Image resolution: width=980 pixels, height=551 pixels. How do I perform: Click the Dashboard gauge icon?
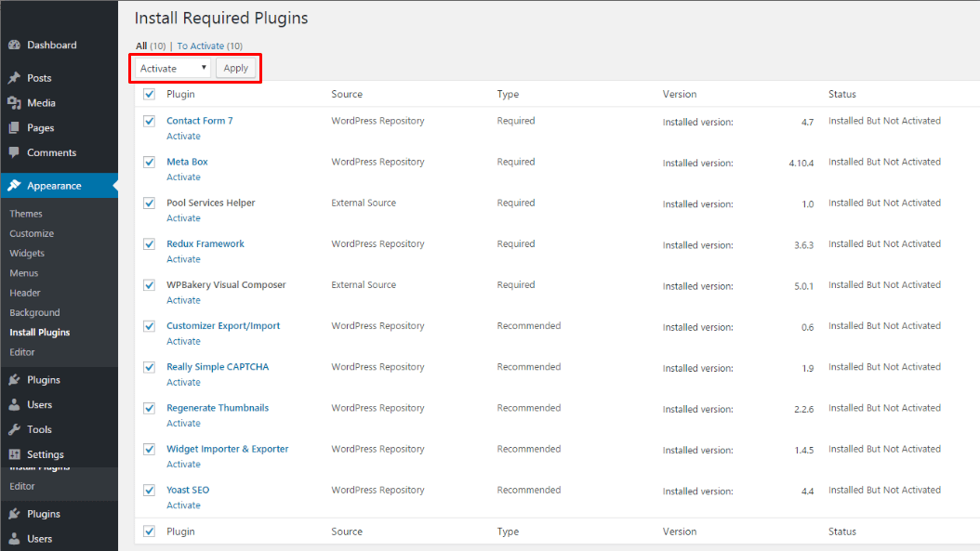pos(14,45)
